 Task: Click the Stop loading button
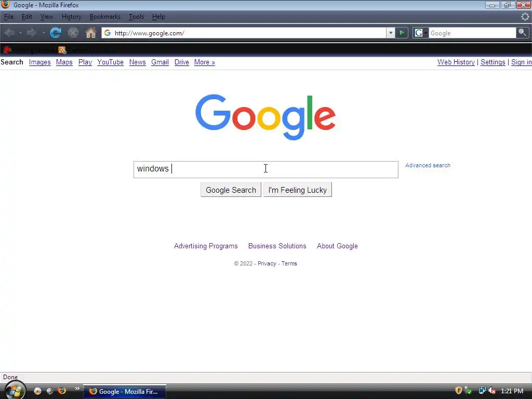coord(73,33)
